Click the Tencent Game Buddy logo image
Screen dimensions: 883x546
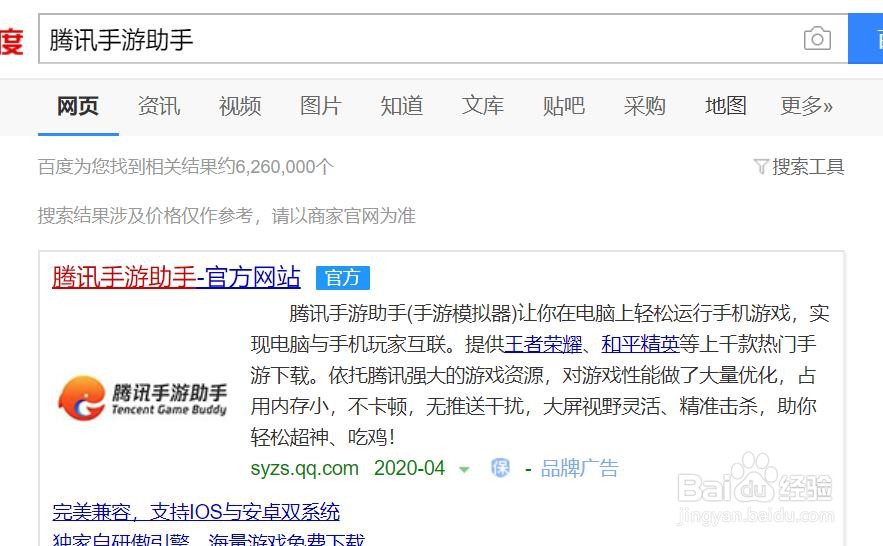click(x=142, y=399)
